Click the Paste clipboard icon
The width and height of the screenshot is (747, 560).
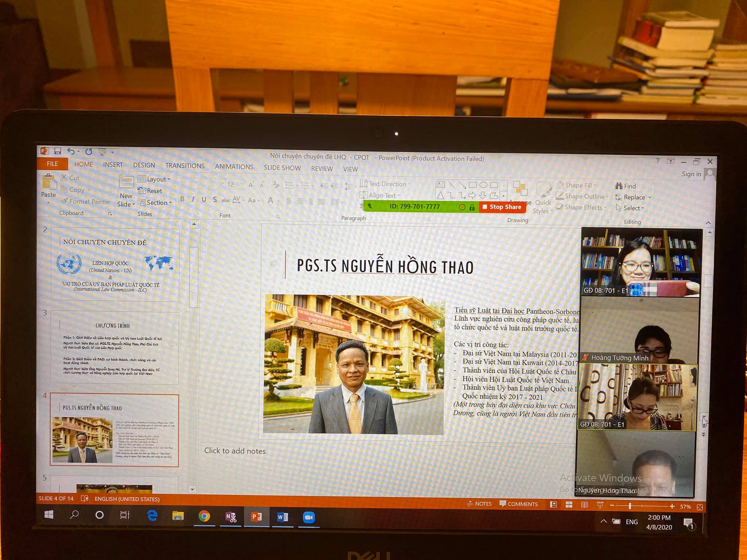coord(49,182)
